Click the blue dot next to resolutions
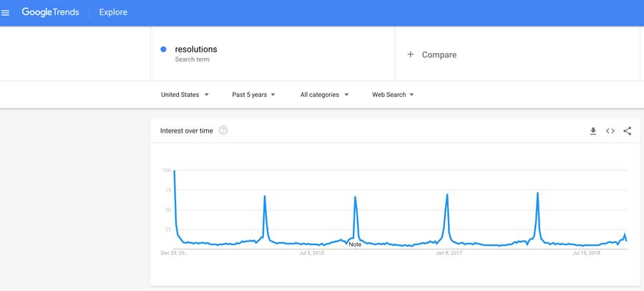The width and height of the screenshot is (644, 291). click(x=163, y=49)
